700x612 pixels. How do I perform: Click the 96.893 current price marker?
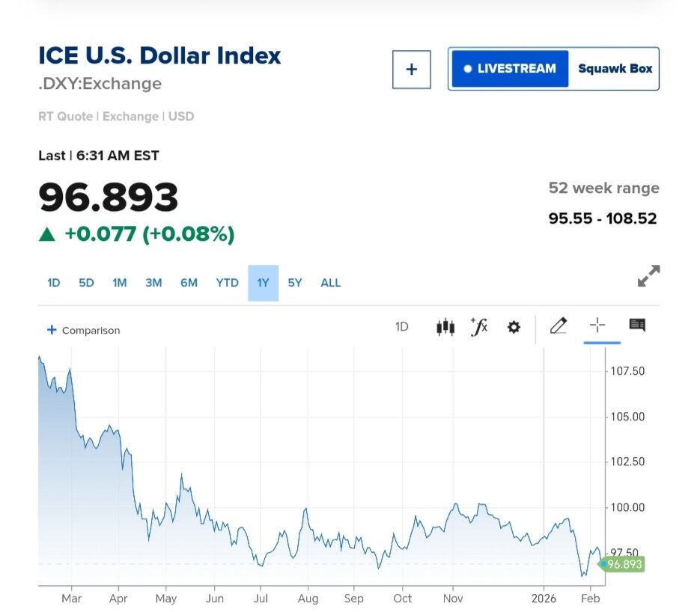[623, 564]
